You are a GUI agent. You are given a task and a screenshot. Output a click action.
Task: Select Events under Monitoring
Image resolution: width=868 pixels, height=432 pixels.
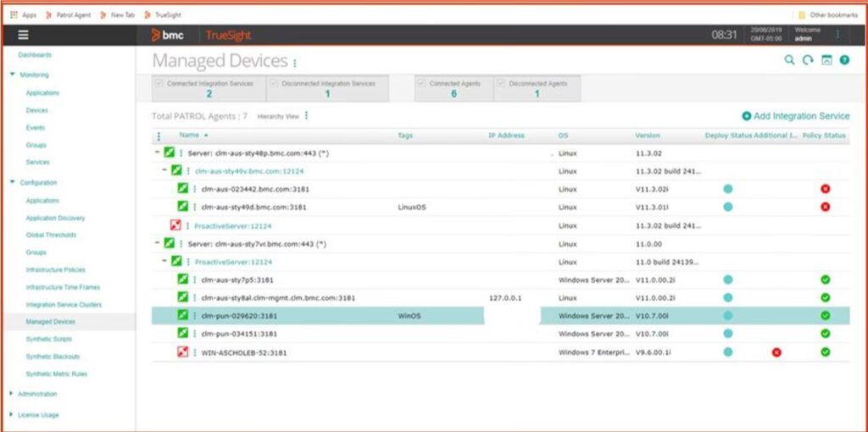[36, 128]
